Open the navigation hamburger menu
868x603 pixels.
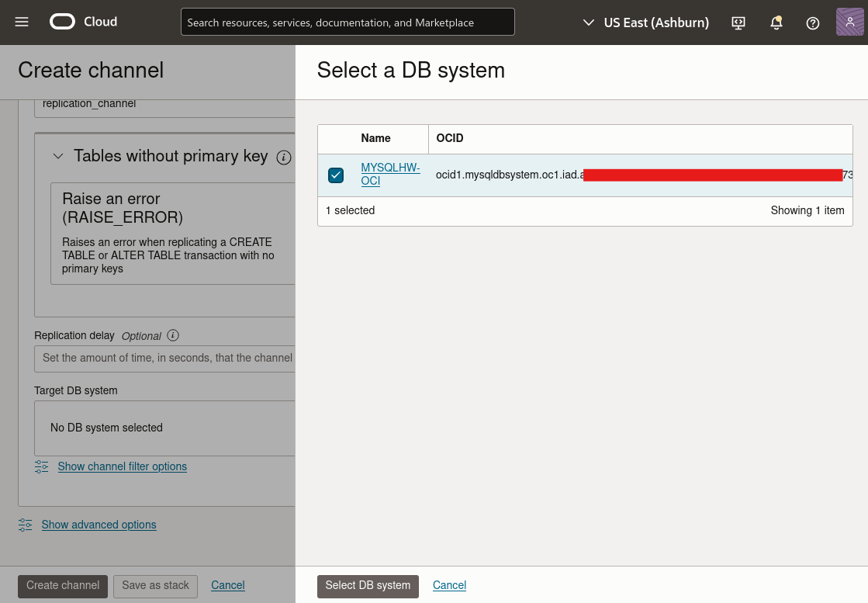click(21, 22)
